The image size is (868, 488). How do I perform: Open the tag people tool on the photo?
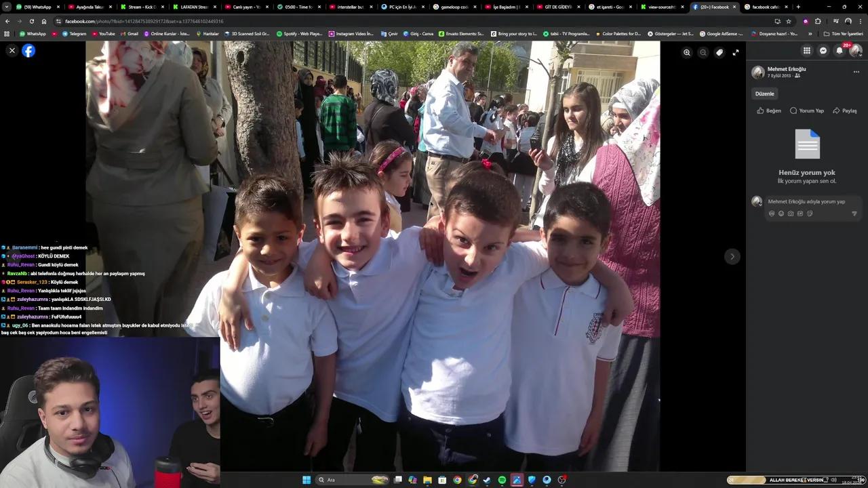tap(719, 52)
